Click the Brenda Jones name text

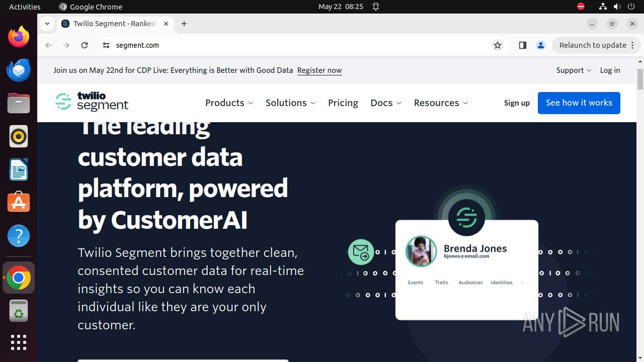475,248
